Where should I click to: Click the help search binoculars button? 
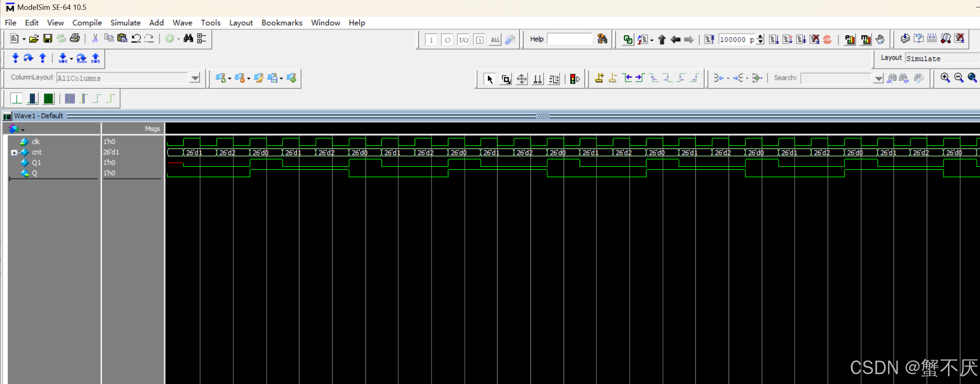coord(602,39)
